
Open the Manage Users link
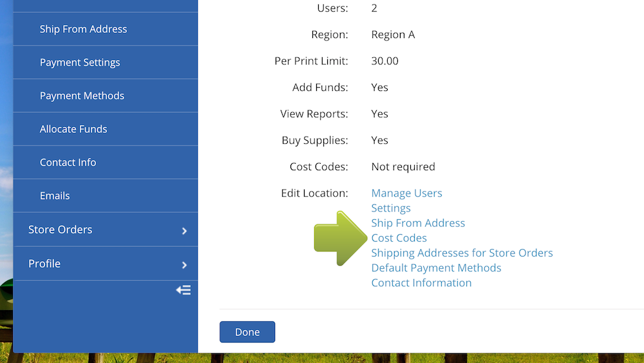point(406,193)
